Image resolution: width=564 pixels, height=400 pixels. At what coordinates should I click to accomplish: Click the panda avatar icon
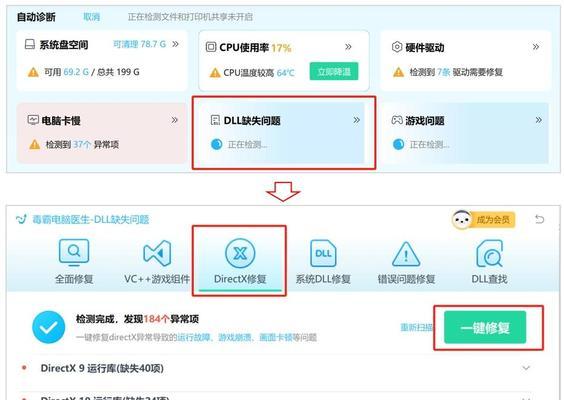(x=461, y=219)
